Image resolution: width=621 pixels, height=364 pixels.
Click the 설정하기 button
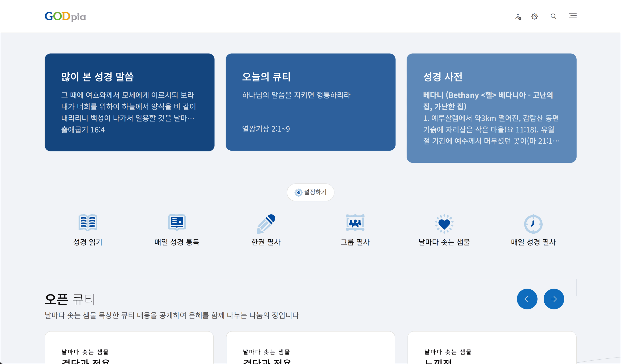click(310, 192)
